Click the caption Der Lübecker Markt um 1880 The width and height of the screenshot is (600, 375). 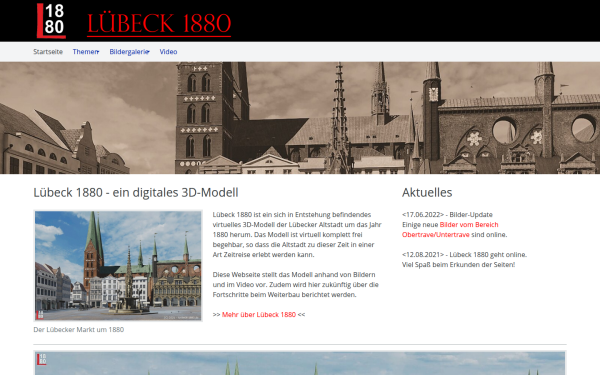pos(78,329)
